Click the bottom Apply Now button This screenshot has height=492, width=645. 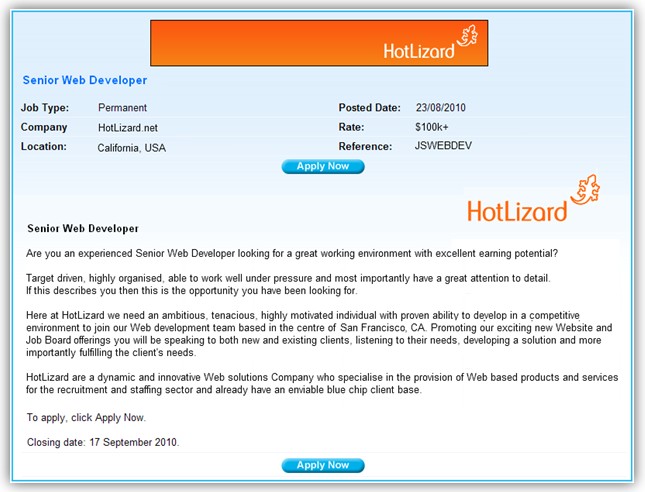click(x=323, y=465)
